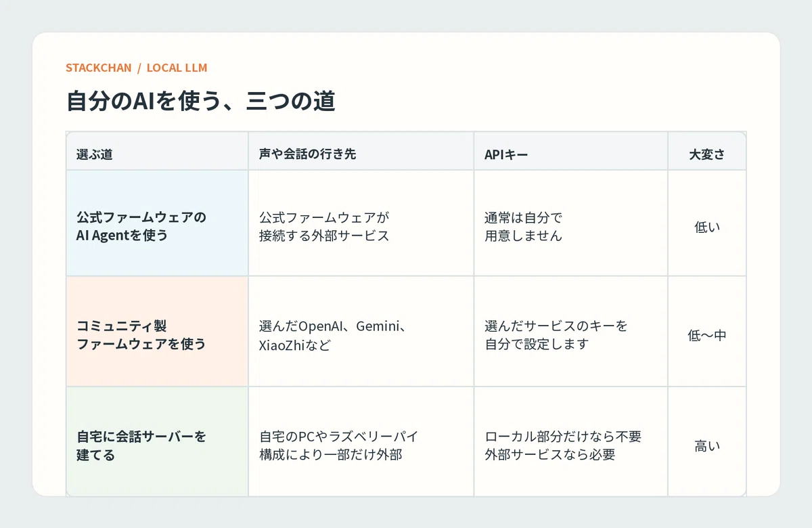Viewport: 812px width, 528px height.
Task: Click the cell mentioning OpenAI, Gemini, XiaoZhi
Action: [x=361, y=332]
